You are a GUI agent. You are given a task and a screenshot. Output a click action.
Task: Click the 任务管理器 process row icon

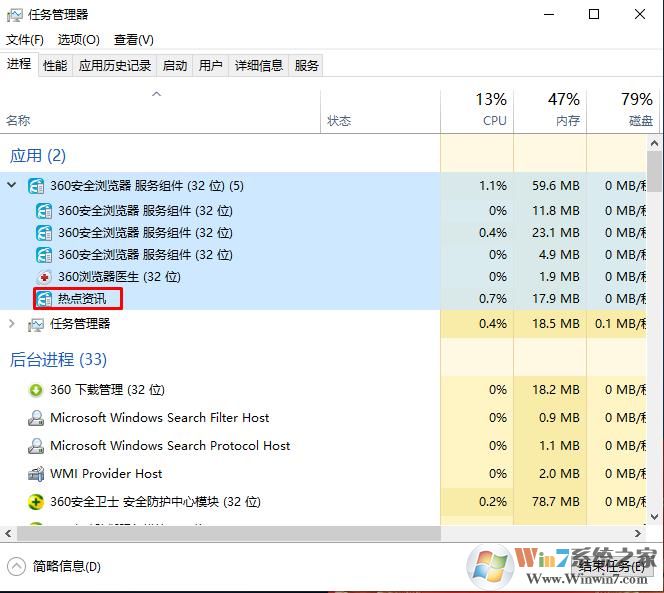tap(36, 324)
